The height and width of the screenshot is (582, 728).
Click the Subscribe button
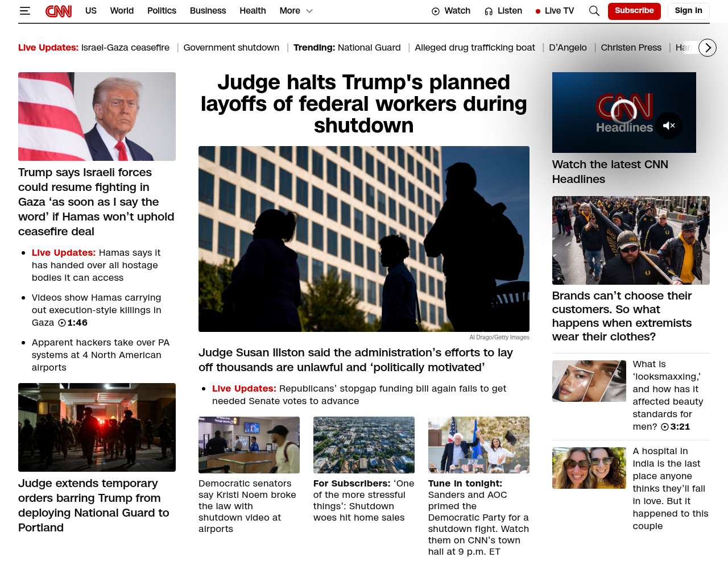point(634,11)
